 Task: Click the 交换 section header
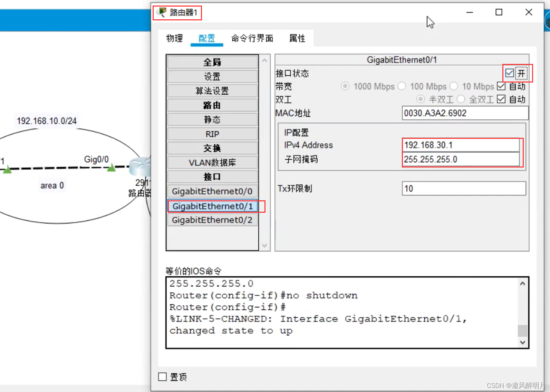pyautogui.click(x=212, y=148)
